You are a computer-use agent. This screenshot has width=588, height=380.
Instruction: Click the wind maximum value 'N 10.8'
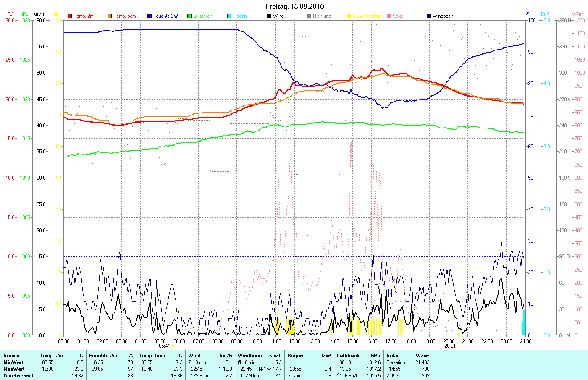point(225,369)
